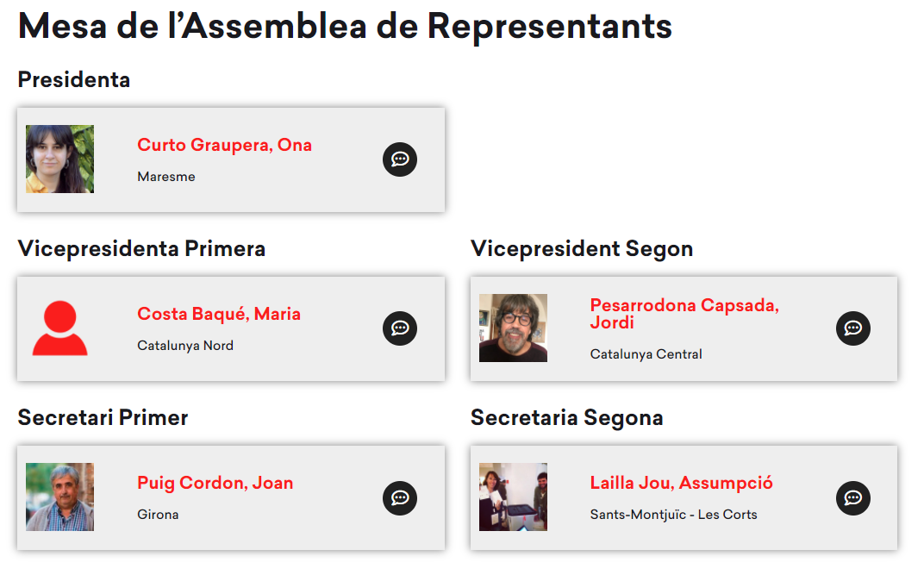This screenshot has width=924, height=575.
Task: Click the Sants-Montjuïc - Les Corts label
Action: click(x=673, y=515)
